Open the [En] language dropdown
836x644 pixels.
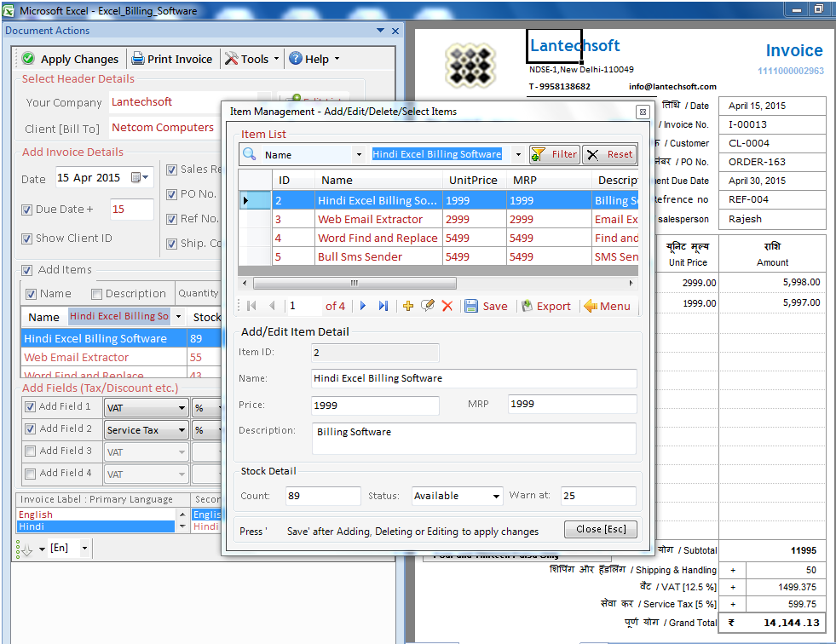point(84,548)
